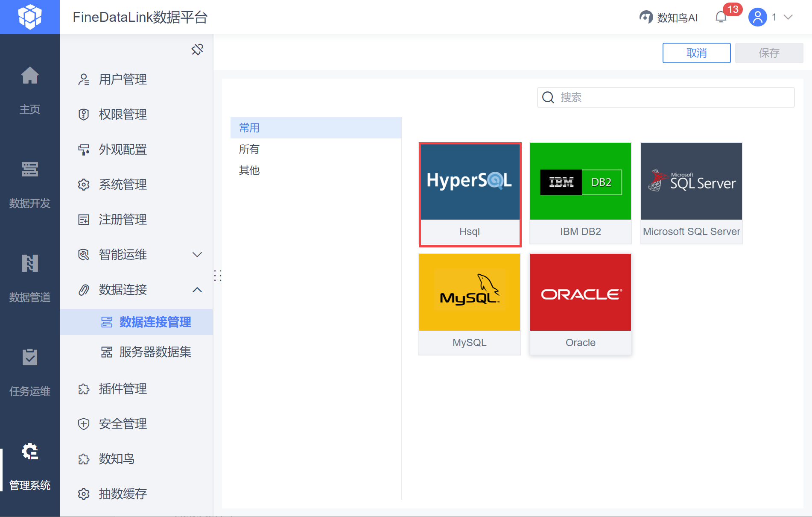Click the 抽数缓存 gear icon

(84, 494)
